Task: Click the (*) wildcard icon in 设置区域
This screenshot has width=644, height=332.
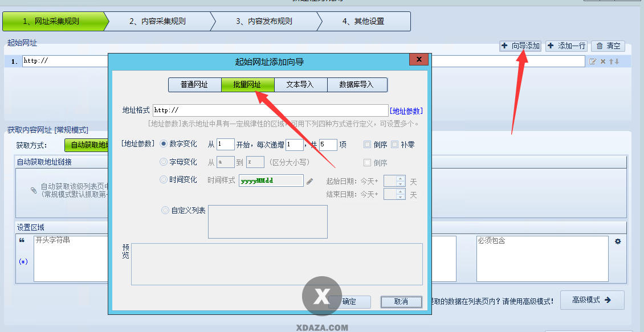Action: click(23, 261)
